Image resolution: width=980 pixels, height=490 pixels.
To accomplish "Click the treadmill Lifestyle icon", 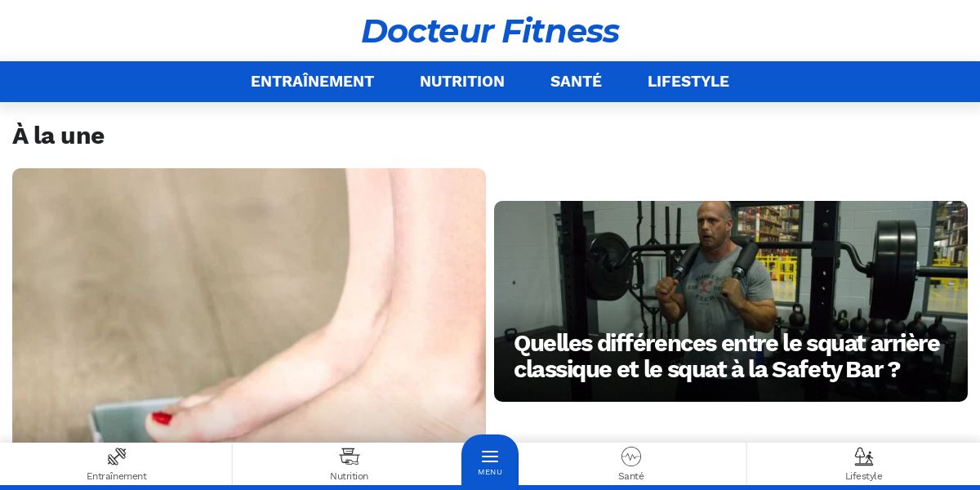I will click(x=863, y=457).
